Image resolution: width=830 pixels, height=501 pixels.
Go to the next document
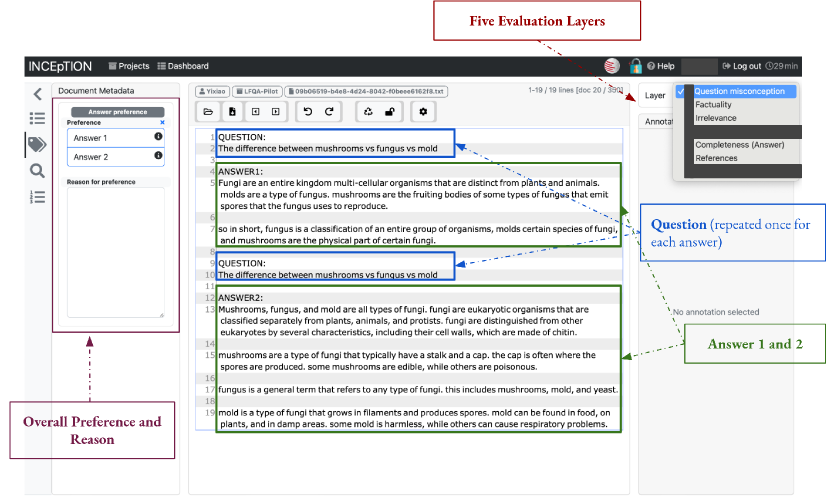tap(276, 111)
